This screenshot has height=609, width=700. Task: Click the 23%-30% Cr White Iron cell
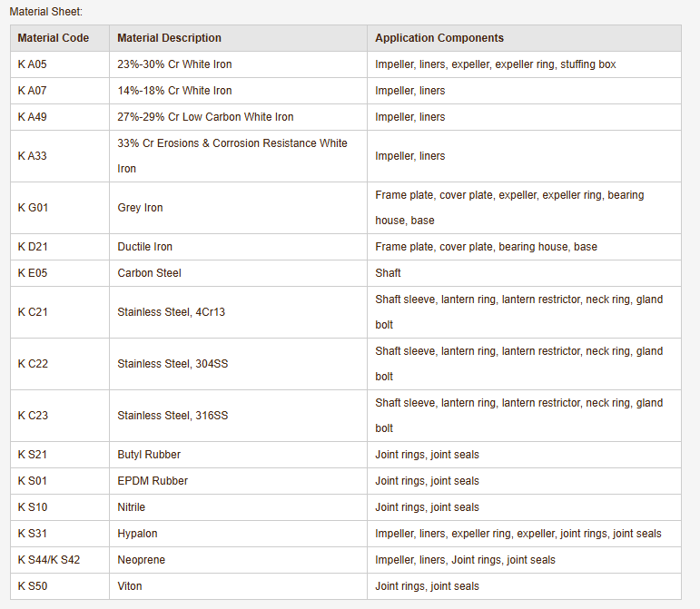pyautogui.click(x=174, y=64)
